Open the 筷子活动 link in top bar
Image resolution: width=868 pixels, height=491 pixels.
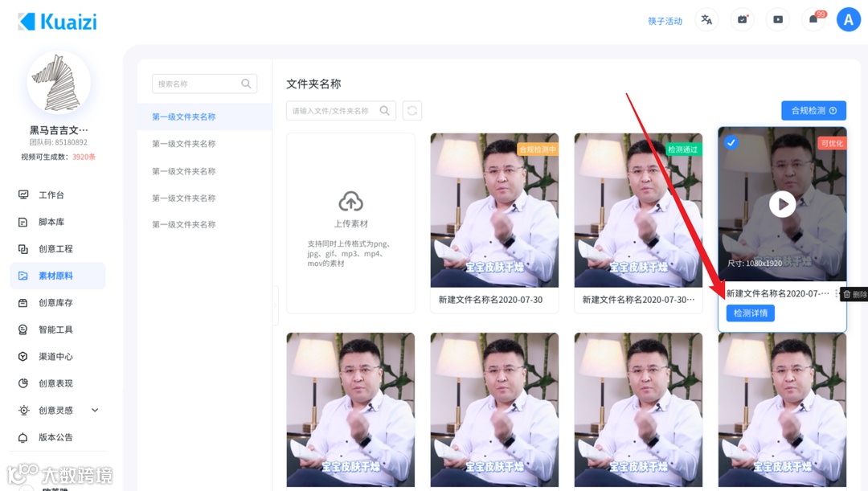pos(665,18)
